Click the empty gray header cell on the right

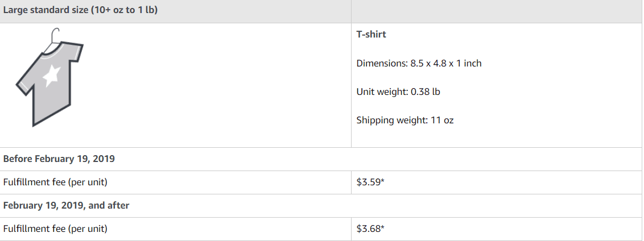497,11
